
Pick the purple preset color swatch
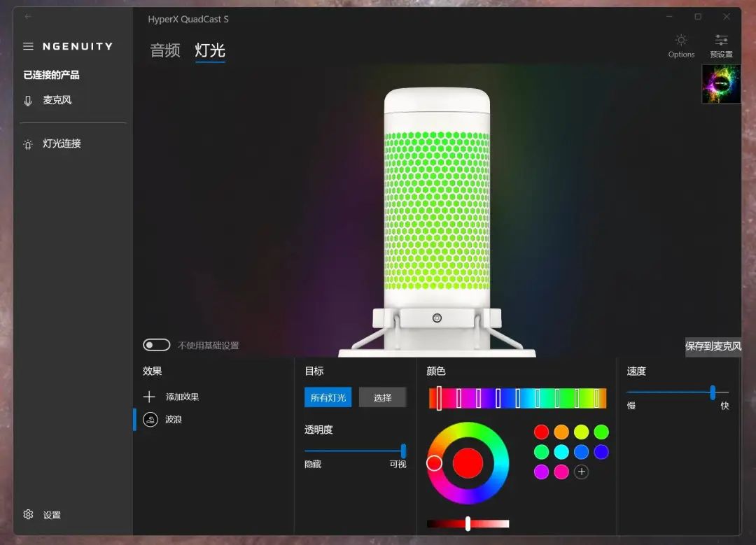coord(541,472)
